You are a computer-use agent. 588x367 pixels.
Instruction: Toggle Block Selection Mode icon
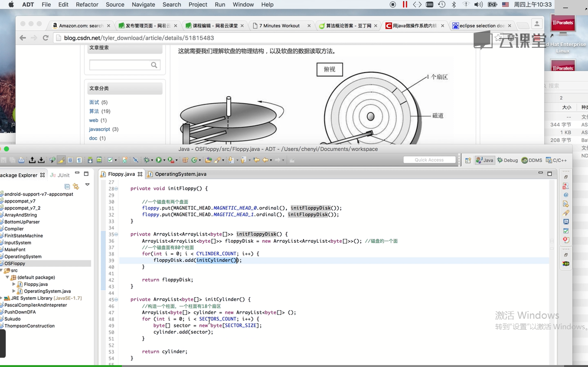[70, 160]
